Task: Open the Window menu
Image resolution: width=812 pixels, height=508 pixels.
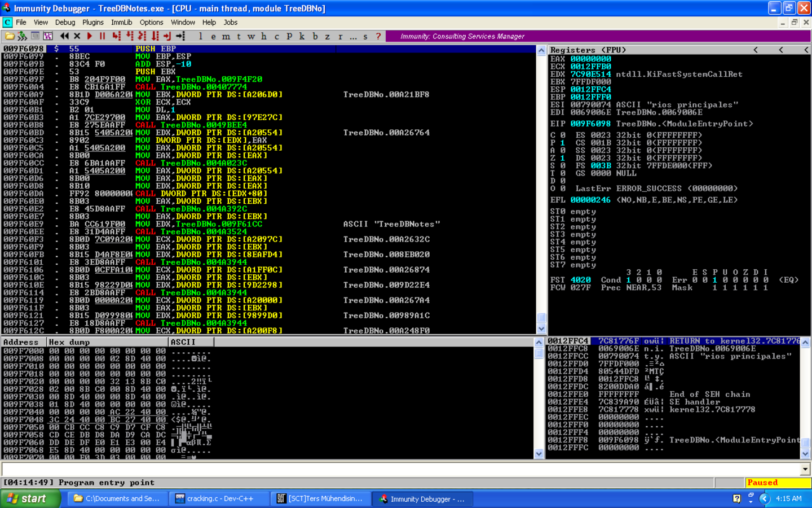Action: [183, 23]
